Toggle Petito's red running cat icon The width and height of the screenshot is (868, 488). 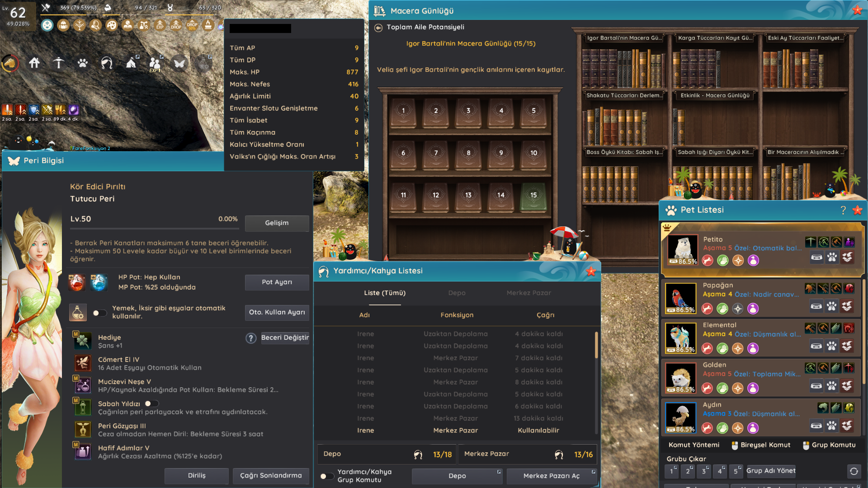click(708, 261)
